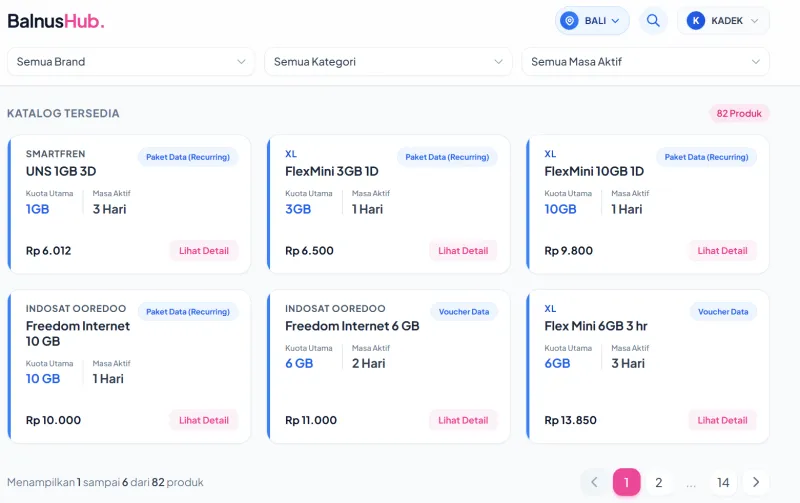
Task: Click the FlexMini 10GB 1D product title
Action: (594, 171)
